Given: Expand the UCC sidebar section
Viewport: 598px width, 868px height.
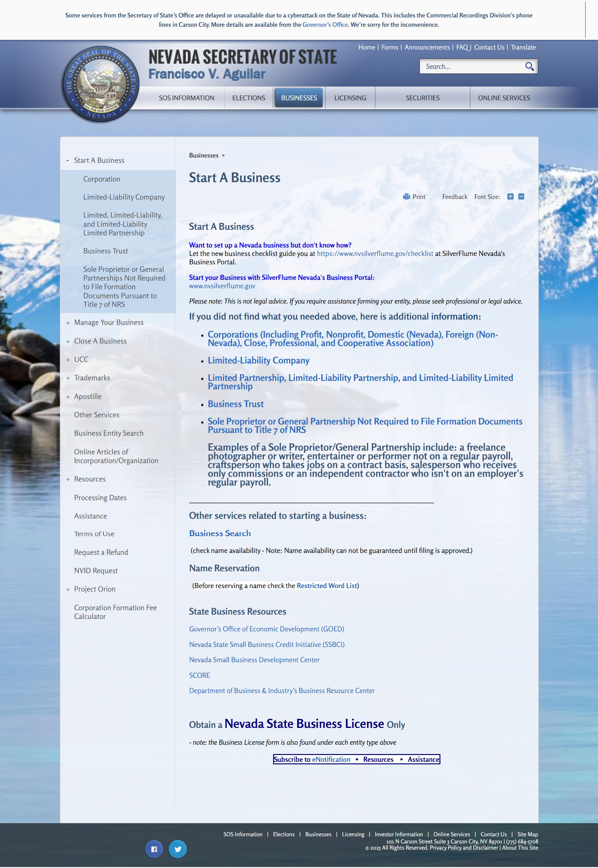Looking at the screenshot, I should [x=68, y=360].
